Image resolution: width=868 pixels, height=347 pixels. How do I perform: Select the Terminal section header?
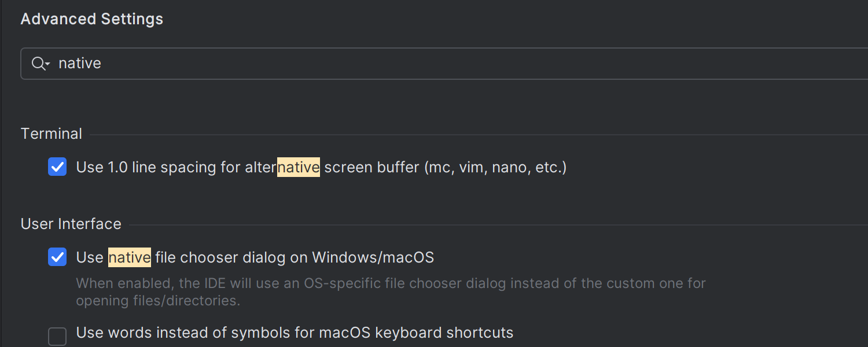[x=52, y=134]
